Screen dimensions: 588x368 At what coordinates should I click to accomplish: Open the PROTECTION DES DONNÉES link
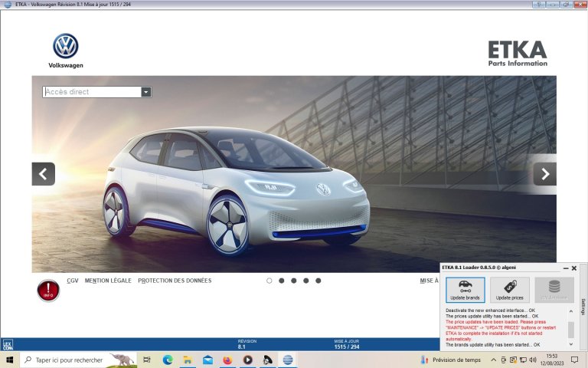pos(175,281)
